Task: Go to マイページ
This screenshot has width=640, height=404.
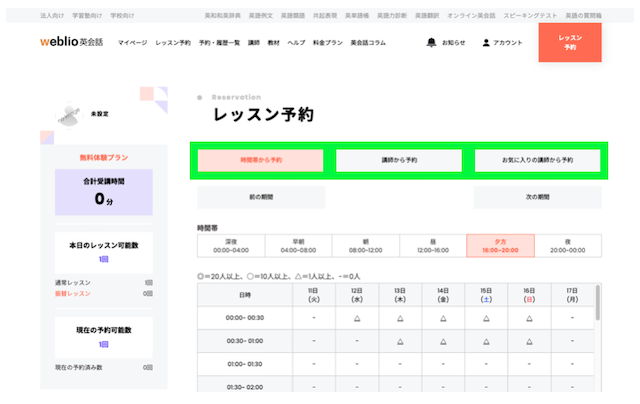Action: click(133, 42)
